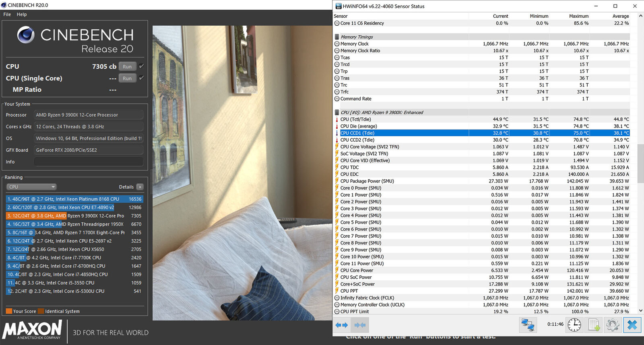Viewport: 644px width, 345px height.
Task: Click the Cinebench sphere logo
Action: (26, 35)
